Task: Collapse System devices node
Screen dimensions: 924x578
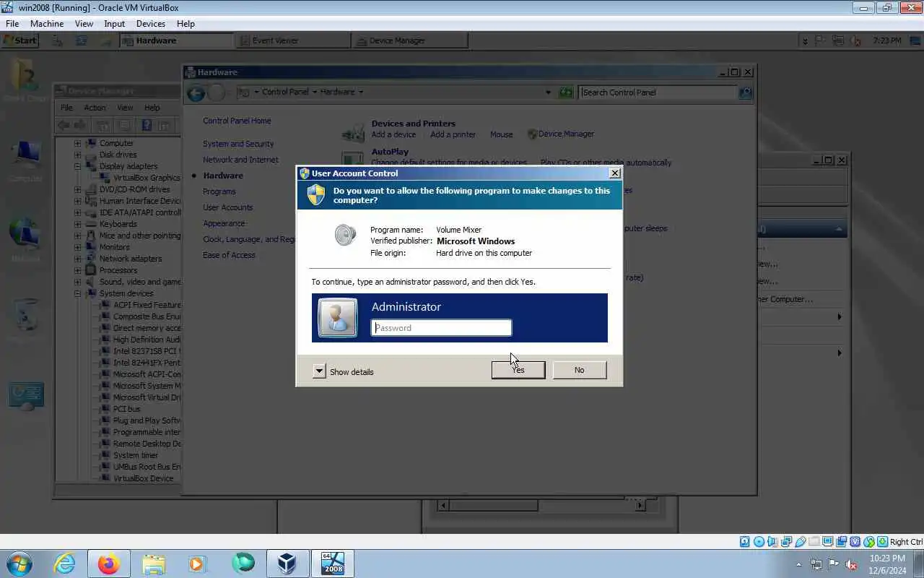Action: coord(77,293)
